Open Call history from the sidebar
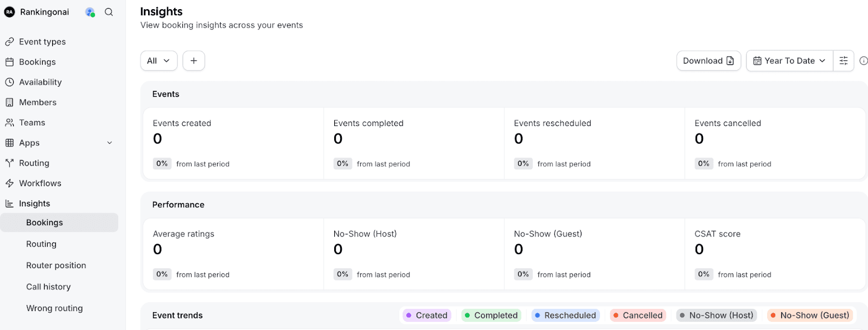 tap(48, 286)
